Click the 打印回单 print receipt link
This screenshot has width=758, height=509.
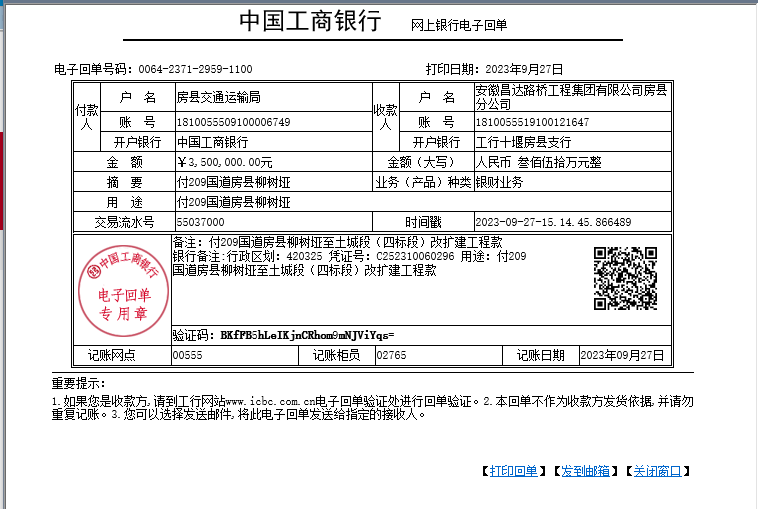(513, 471)
